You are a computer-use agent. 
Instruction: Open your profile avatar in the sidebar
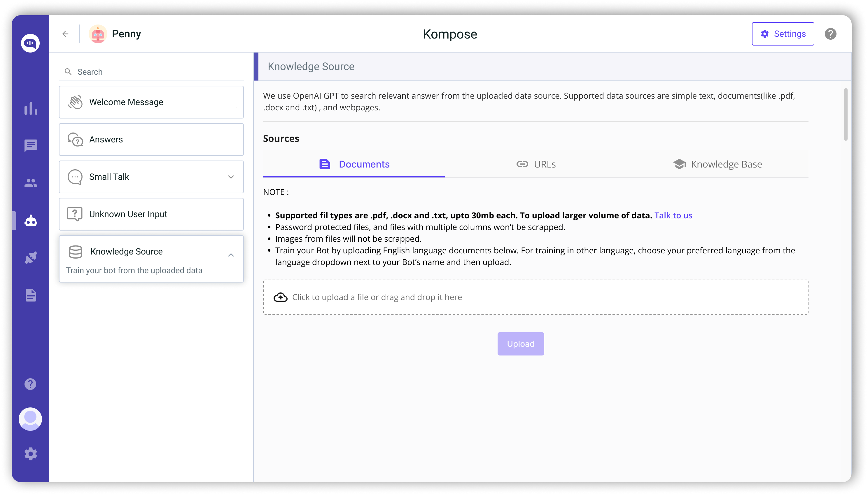(30, 419)
